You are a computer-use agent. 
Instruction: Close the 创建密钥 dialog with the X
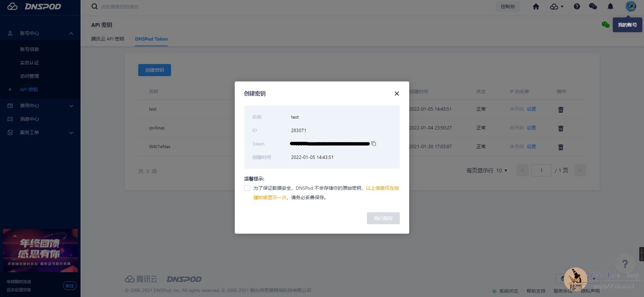click(x=397, y=94)
